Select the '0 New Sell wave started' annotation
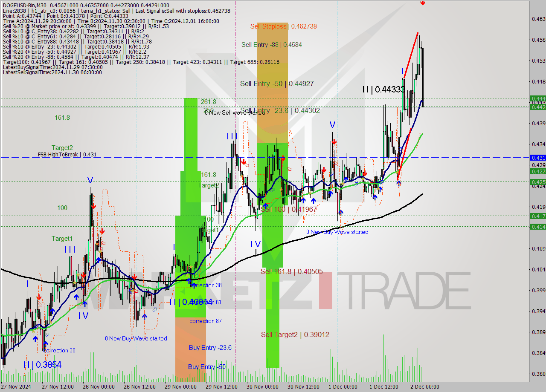546x392 pixels. click(235, 112)
